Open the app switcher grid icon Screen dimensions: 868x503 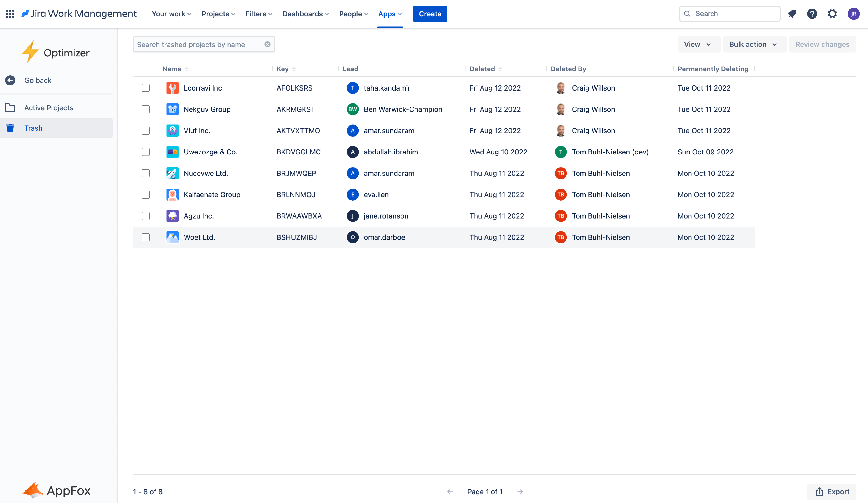pos(10,14)
